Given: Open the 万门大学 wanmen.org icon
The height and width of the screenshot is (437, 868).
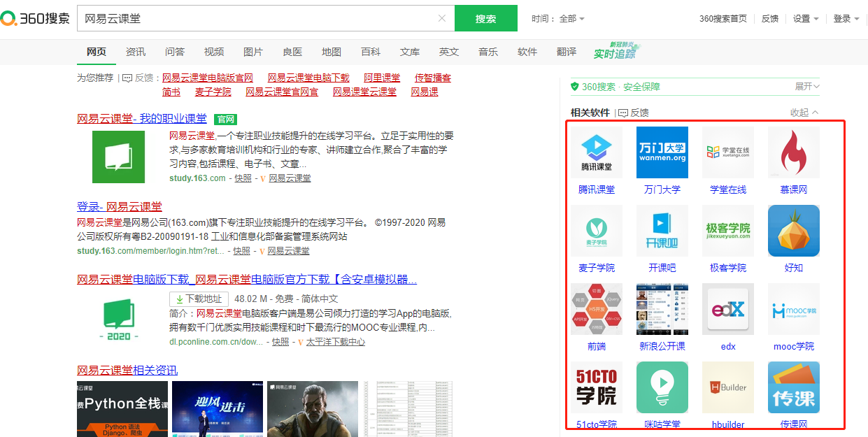Looking at the screenshot, I should pos(662,152).
